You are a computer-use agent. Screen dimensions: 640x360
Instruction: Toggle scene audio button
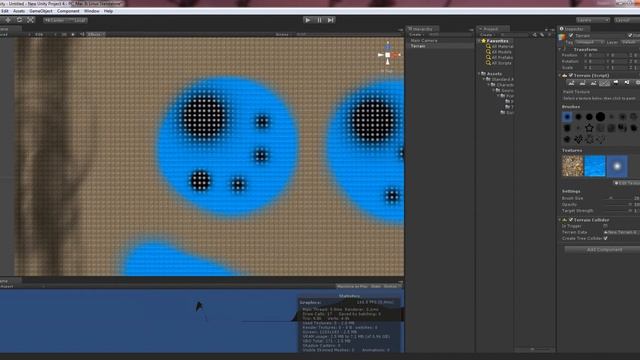(x=82, y=34)
